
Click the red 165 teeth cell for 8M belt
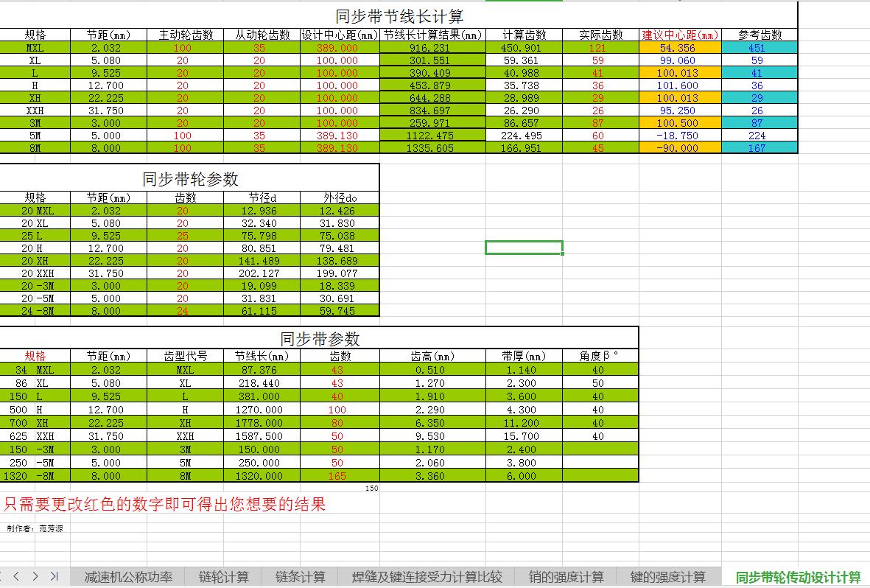pos(337,476)
